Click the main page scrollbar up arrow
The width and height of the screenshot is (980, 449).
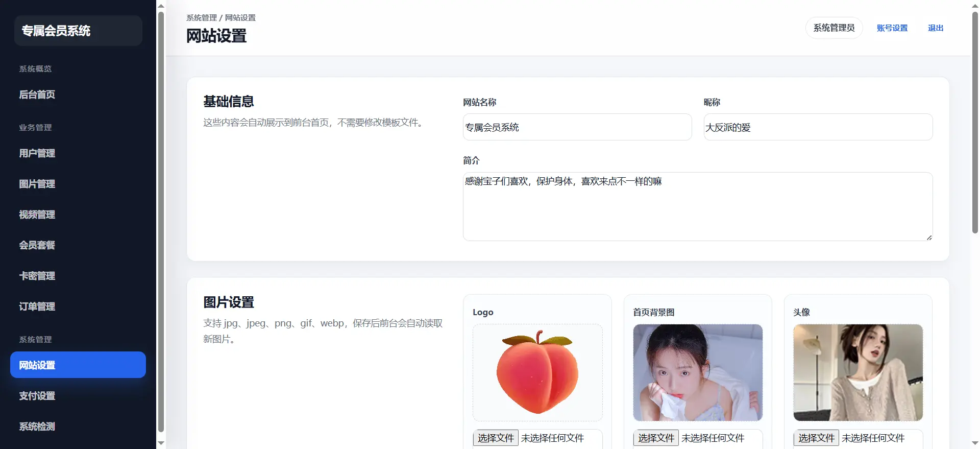[975, 6]
